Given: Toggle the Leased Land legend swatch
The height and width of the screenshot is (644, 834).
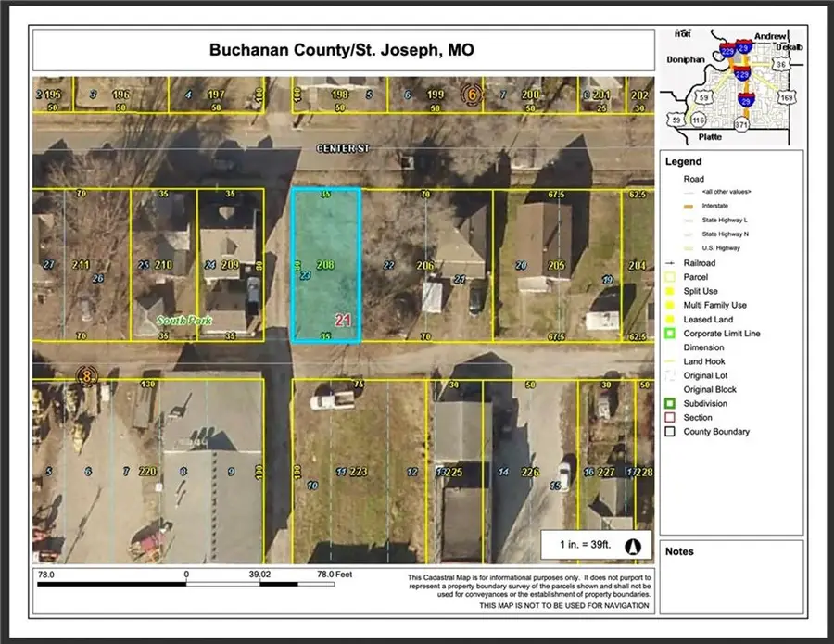Looking at the screenshot, I should coord(669,319).
